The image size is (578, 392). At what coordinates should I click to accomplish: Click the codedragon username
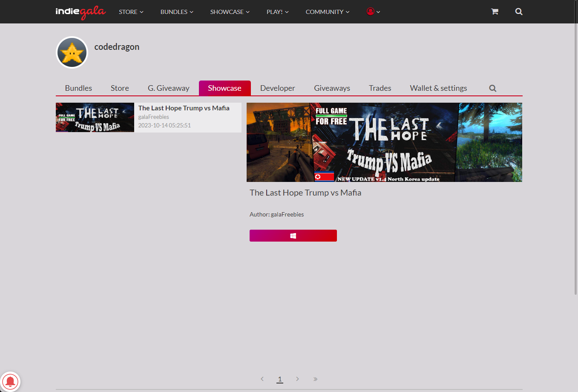pos(117,47)
